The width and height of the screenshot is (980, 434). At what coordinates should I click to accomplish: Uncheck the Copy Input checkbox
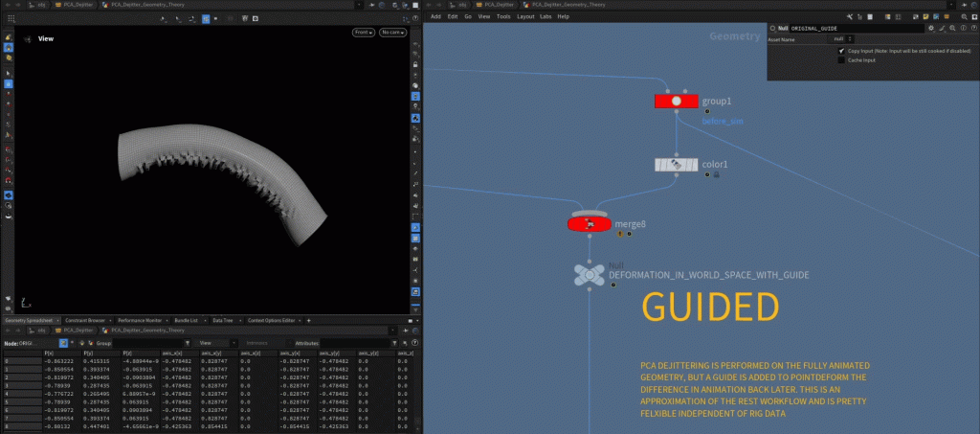pos(841,51)
